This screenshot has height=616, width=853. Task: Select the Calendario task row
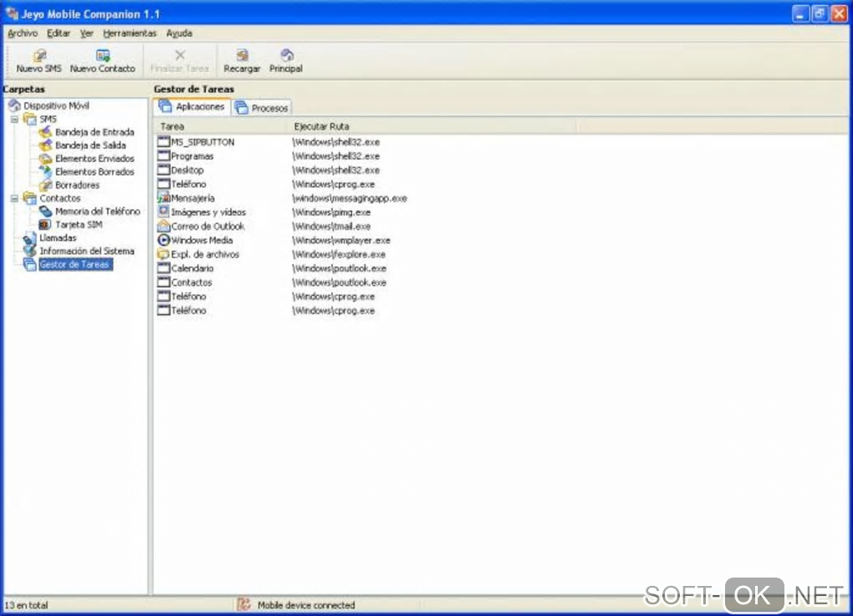[x=192, y=268]
